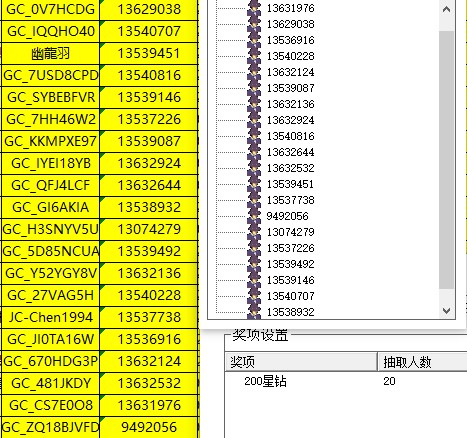Click spreadsheet cell GC_27VAG5H
467x438 pixels.
pyautogui.click(x=50, y=295)
